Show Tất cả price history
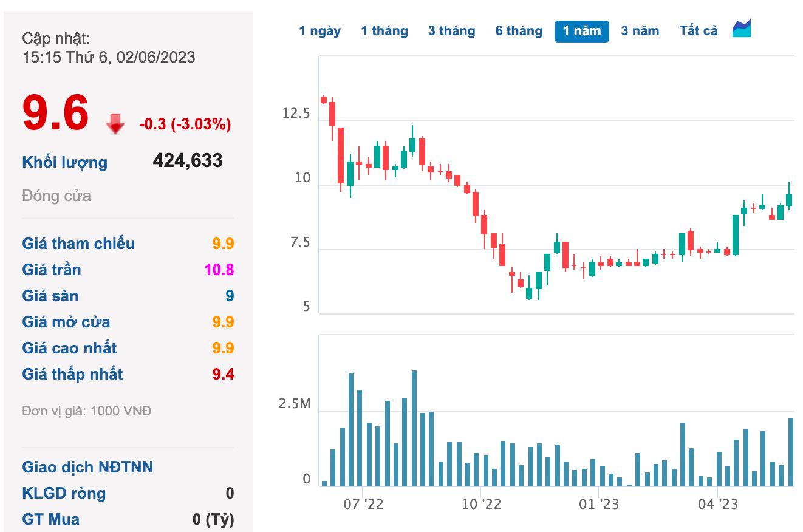Viewport: 803px width, 532px height. coord(699,30)
